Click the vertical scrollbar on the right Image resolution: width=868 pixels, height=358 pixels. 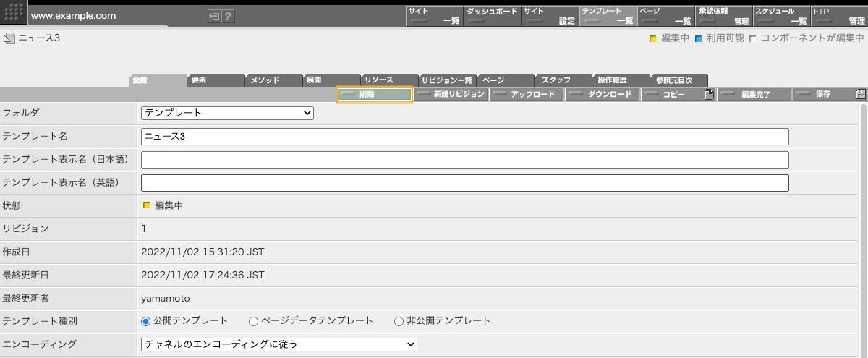click(x=864, y=230)
